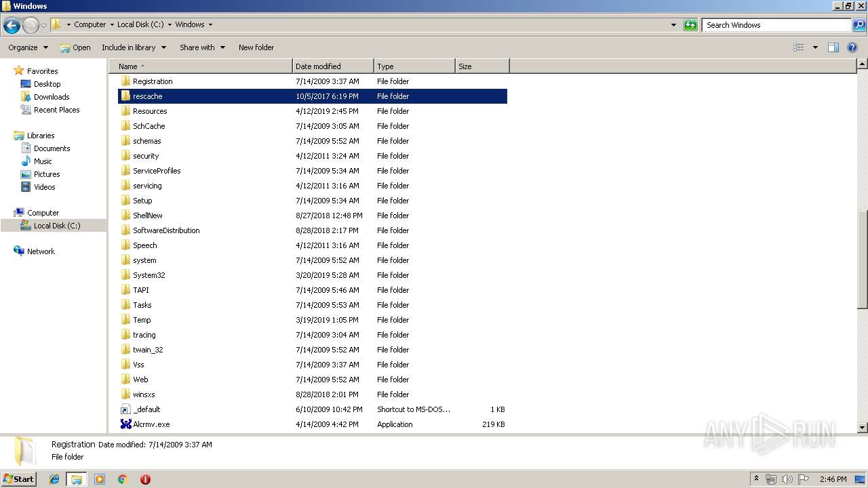Open Recent Places in Favorites

[x=56, y=110]
